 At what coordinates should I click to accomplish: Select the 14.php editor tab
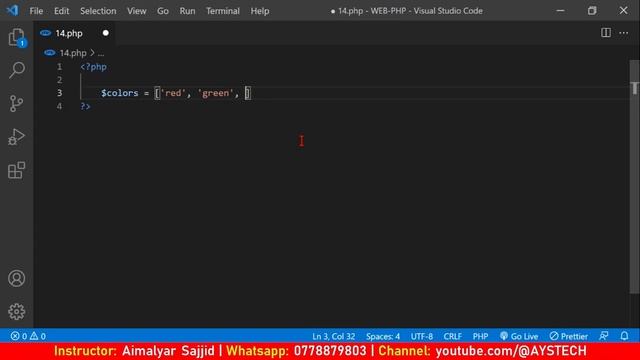point(74,33)
